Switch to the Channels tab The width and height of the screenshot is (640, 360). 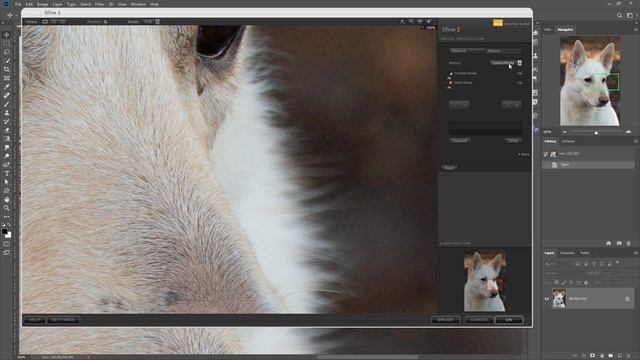tap(567, 253)
